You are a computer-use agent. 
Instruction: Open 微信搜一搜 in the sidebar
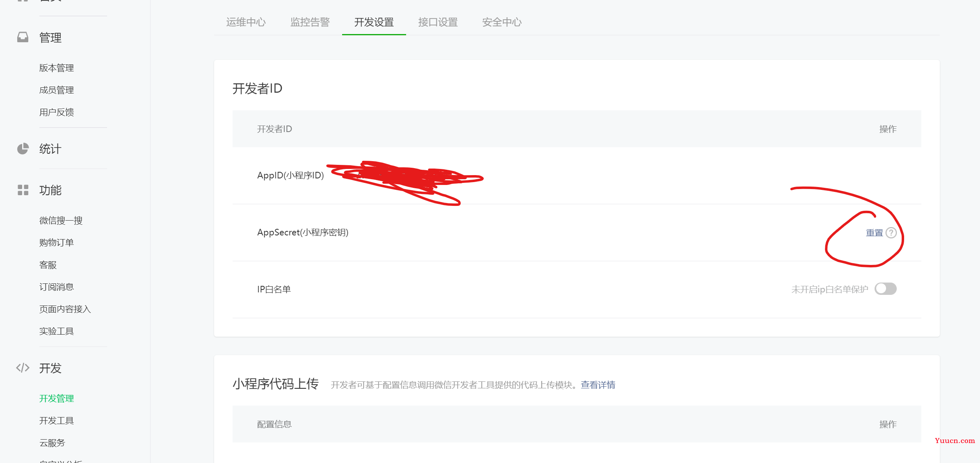coord(61,221)
